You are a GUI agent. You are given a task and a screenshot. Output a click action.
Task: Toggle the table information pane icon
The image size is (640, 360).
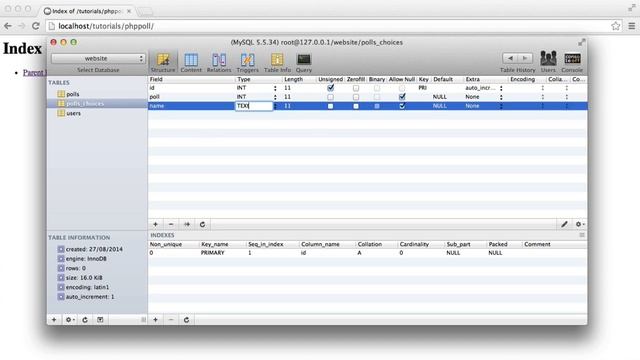pos(100,320)
